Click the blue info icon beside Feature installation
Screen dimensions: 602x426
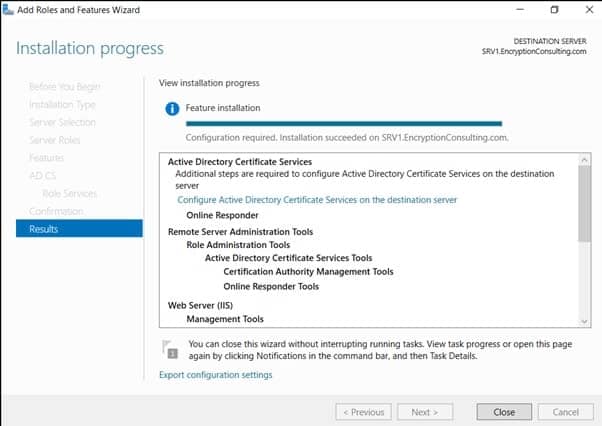(172, 108)
